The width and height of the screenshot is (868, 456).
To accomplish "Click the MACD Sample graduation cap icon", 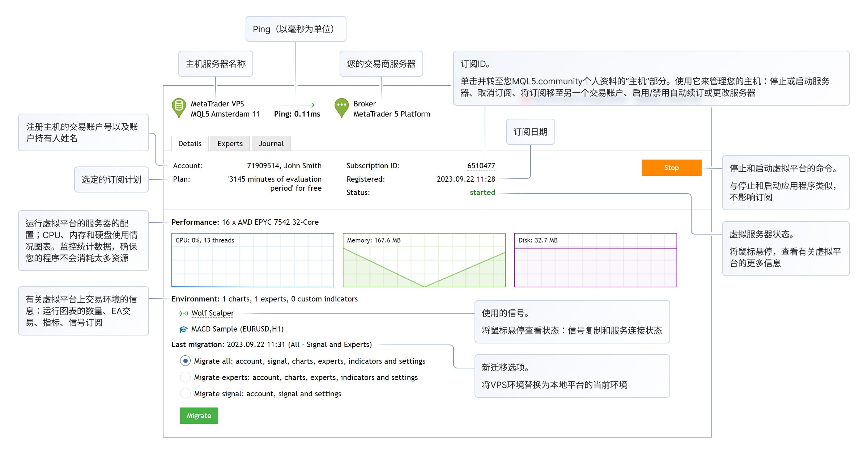I will (184, 329).
